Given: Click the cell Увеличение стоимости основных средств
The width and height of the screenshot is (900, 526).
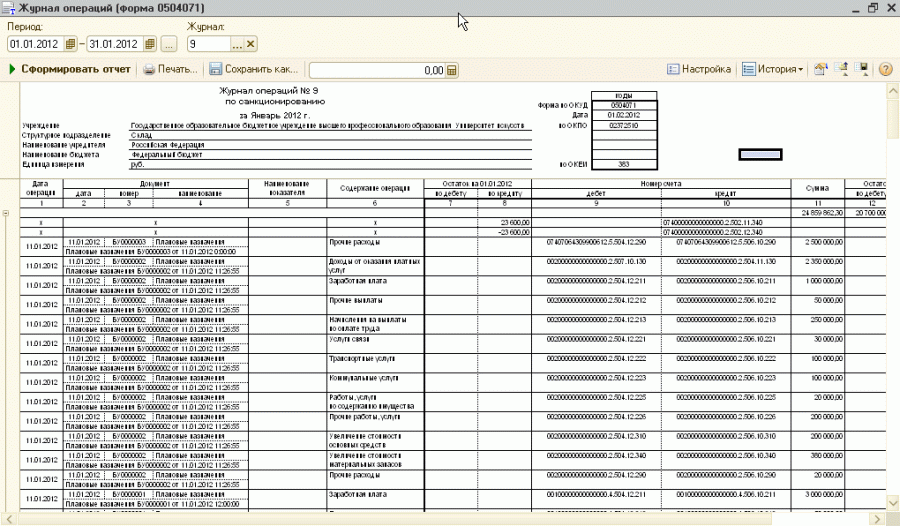Looking at the screenshot, I should click(375, 440).
